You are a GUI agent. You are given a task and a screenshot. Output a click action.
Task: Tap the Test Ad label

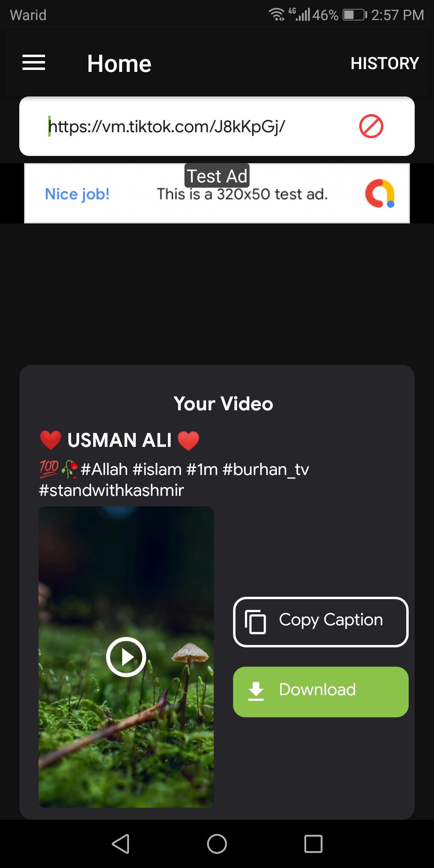click(217, 176)
